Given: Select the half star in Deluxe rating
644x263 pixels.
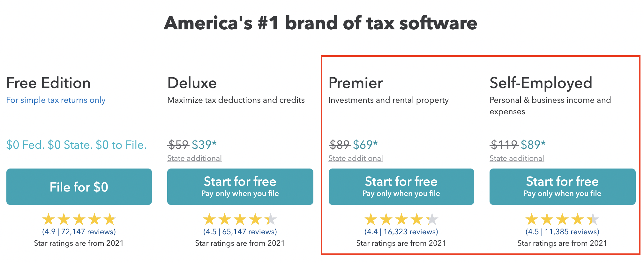Looking at the screenshot, I should point(271,219).
